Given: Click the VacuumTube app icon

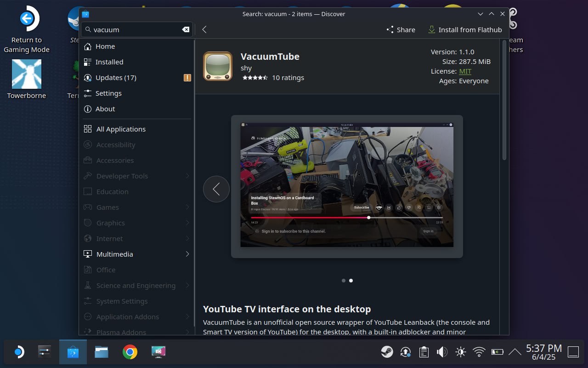Looking at the screenshot, I should (x=218, y=66).
